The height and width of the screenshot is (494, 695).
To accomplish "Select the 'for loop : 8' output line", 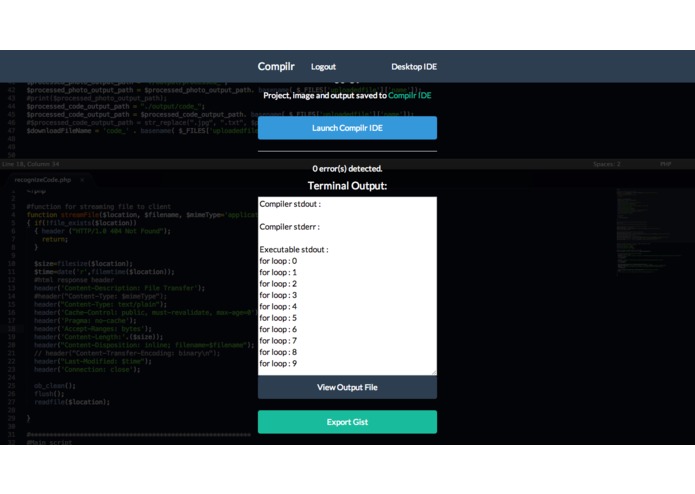I will 278,352.
